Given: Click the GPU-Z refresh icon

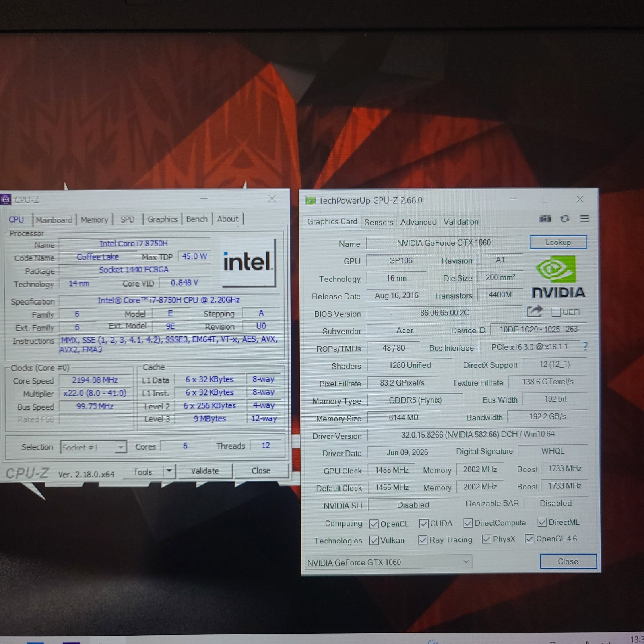Looking at the screenshot, I should click(565, 219).
